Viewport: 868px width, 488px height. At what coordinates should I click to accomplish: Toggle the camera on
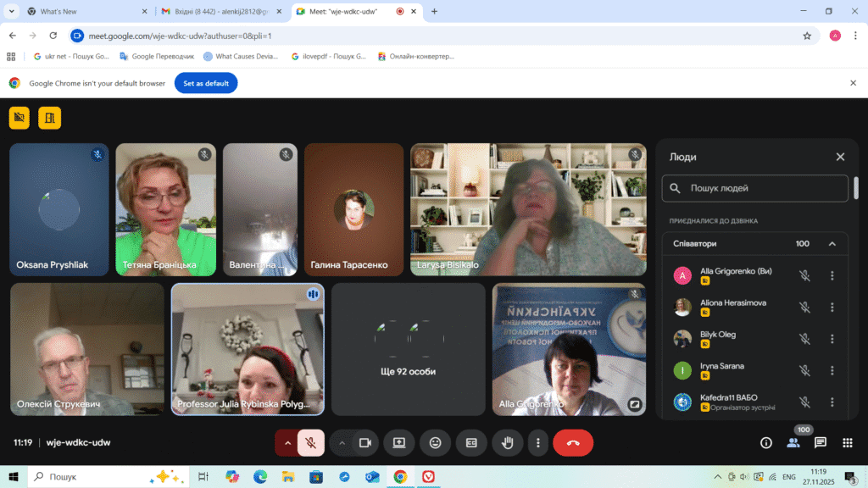[366, 442]
